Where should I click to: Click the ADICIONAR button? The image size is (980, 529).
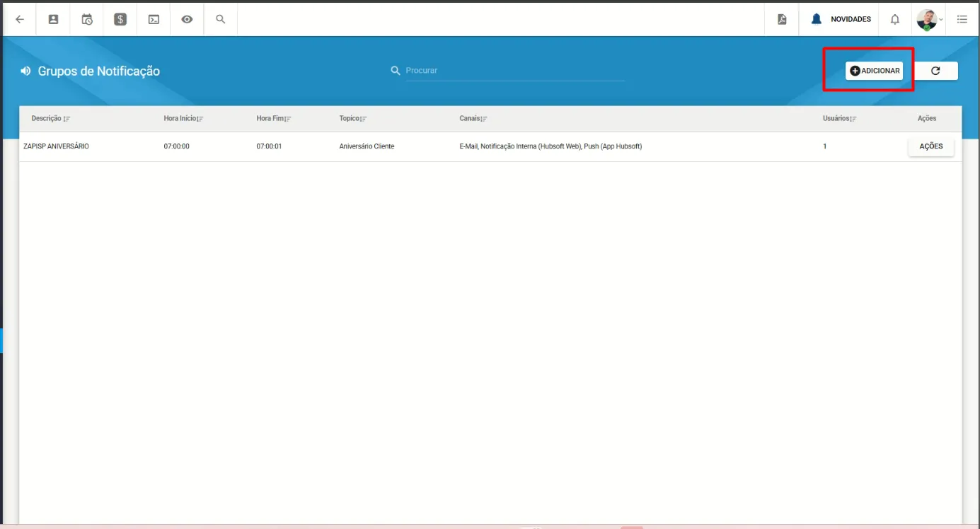click(x=874, y=71)
